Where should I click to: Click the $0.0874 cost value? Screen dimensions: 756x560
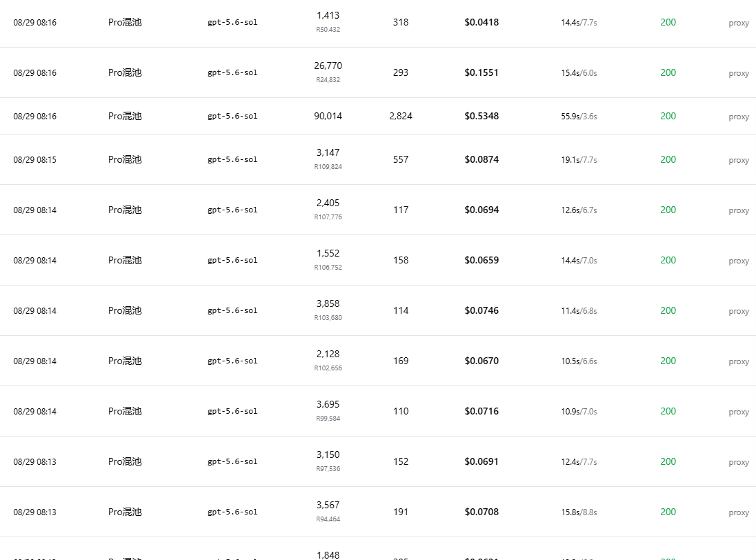point(481,159)
